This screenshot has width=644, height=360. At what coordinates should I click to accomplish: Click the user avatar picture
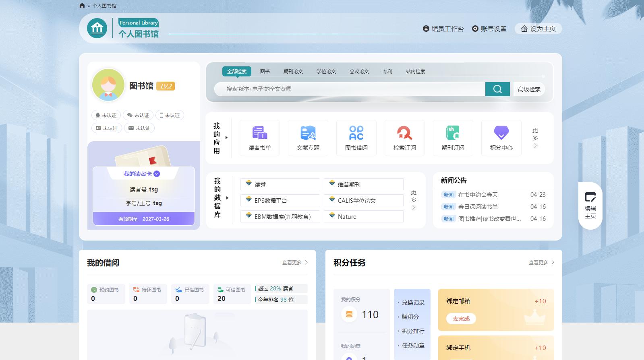(x=108, y=85)
